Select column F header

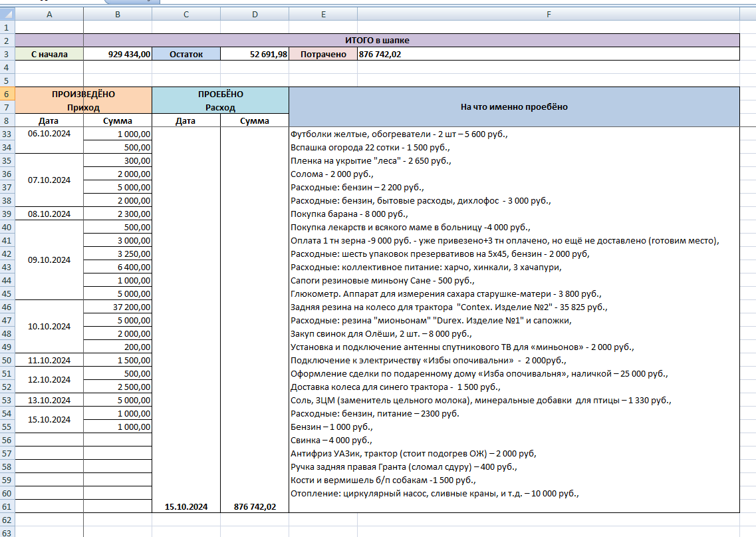point(548,14)
